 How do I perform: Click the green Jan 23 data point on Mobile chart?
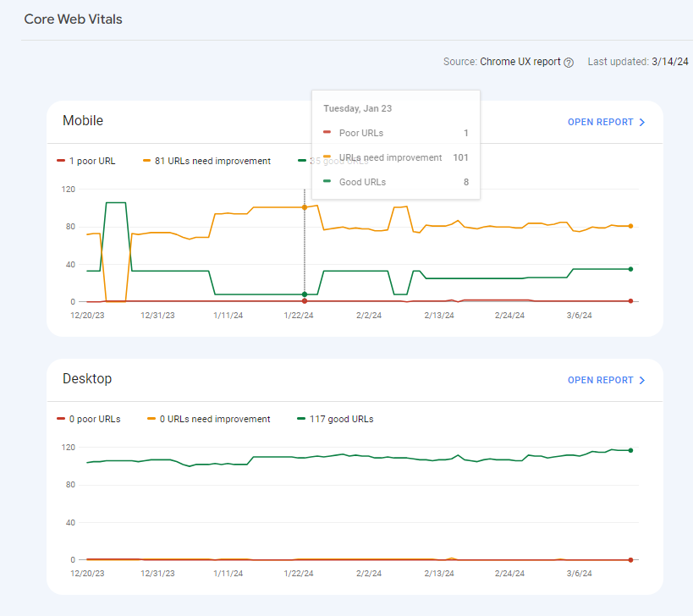click(305, 294)
